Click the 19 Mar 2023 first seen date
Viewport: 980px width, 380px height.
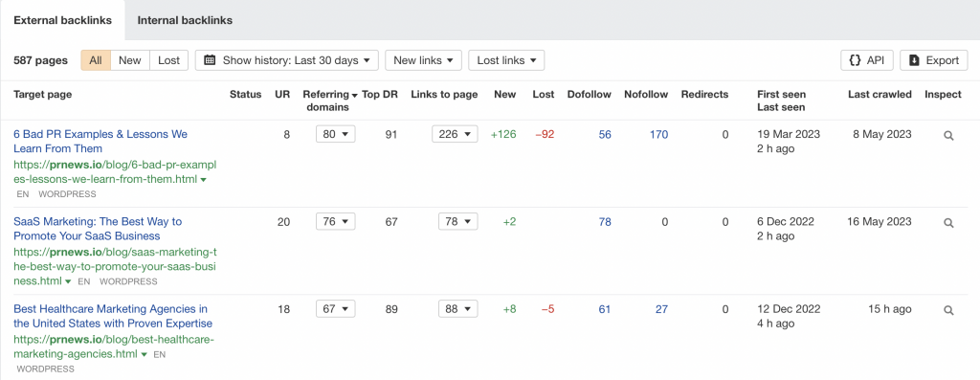pos(789,134)
